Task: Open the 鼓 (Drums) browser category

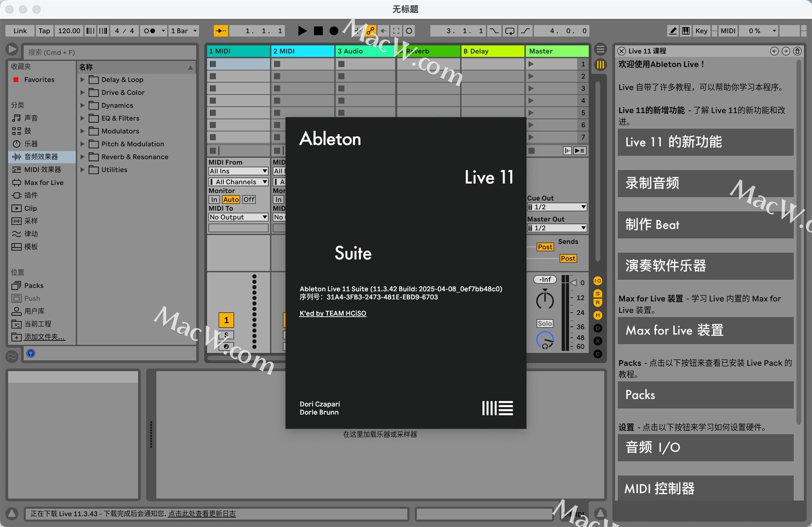Action: [27, 131]
